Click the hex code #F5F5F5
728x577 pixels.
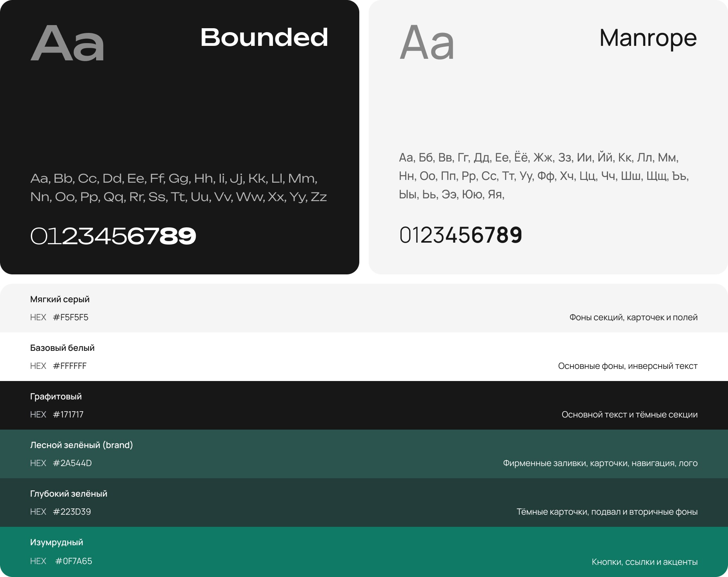(71, 317)
